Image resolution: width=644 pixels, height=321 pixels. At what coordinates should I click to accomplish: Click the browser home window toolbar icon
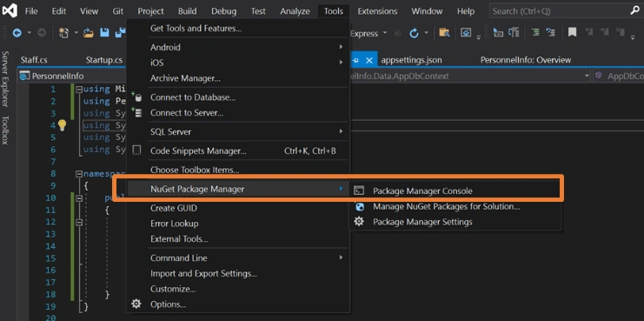tap(466, 33)
